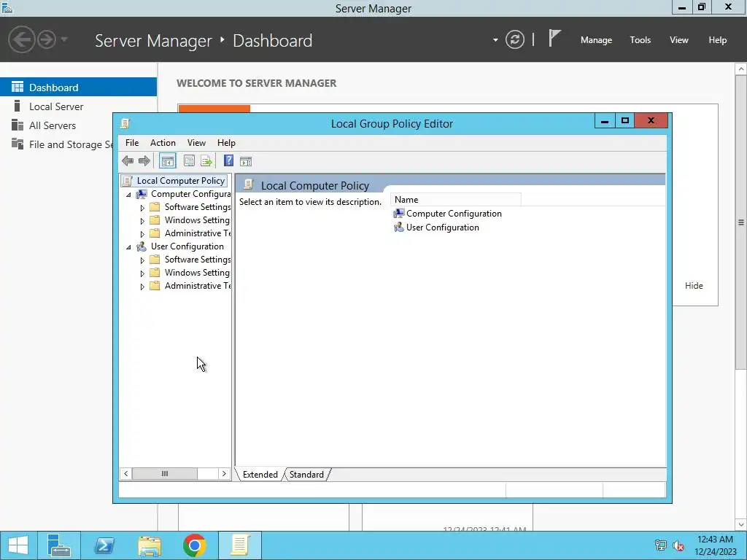Open Properties toolbar icon in Policy Editor
Viewport: 747px width, 560px height.
click(189, 161)
